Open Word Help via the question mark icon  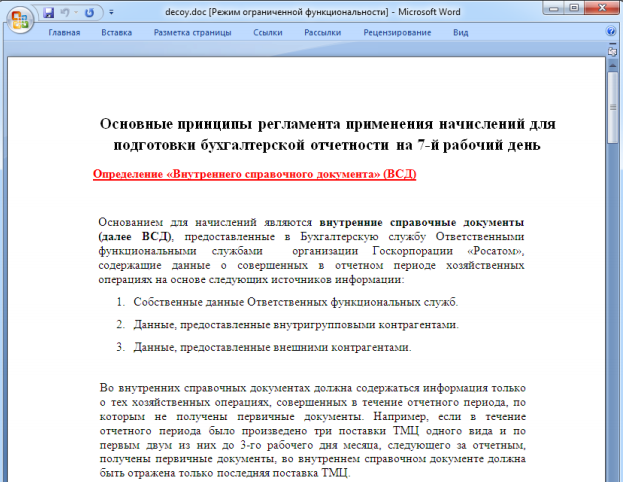[x=611, y=32]
